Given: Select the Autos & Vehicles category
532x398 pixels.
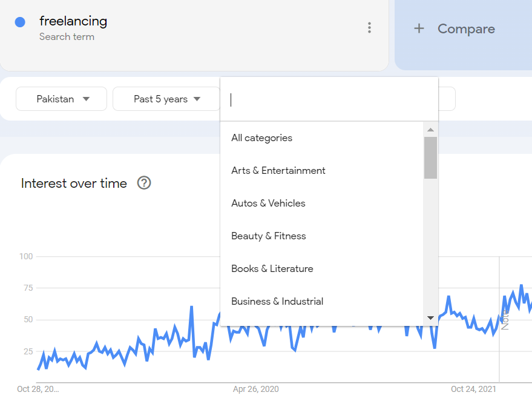Looking at the screenshot, I should click(x=268, y=204).
